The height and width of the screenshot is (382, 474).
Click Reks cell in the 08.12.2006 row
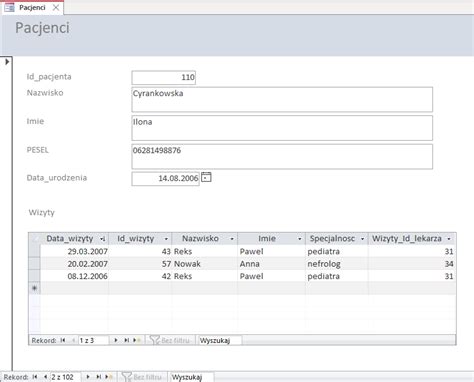(x=205, y=276)
